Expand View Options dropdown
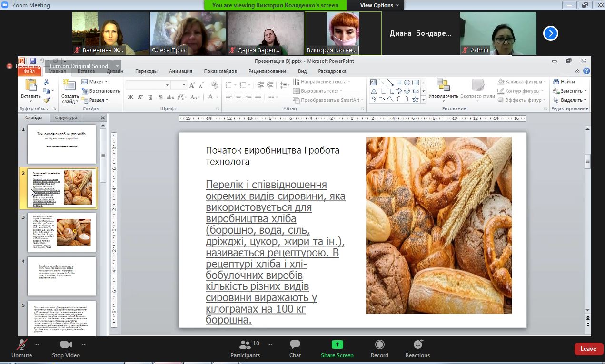Viewport: 605px width, 364px height. click(379, 5)
